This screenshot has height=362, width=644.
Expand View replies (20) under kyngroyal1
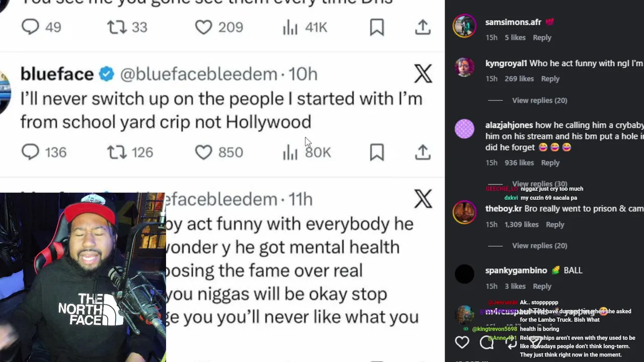(x=539, y=101)
